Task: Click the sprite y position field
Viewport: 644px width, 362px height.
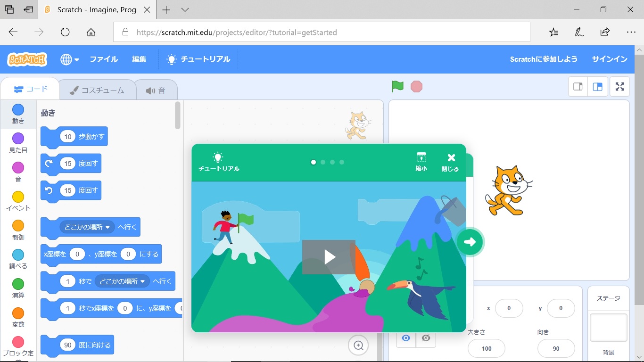Action: coord(561,308)
